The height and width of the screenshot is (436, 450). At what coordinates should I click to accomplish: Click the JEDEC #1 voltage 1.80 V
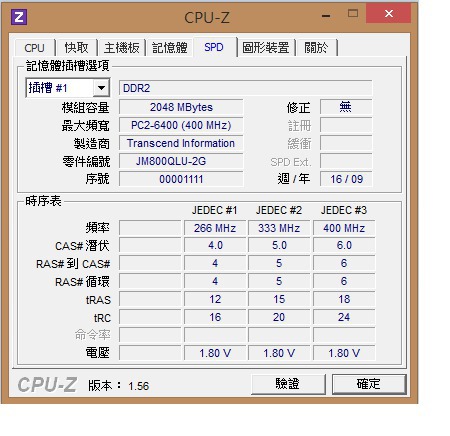215,353
